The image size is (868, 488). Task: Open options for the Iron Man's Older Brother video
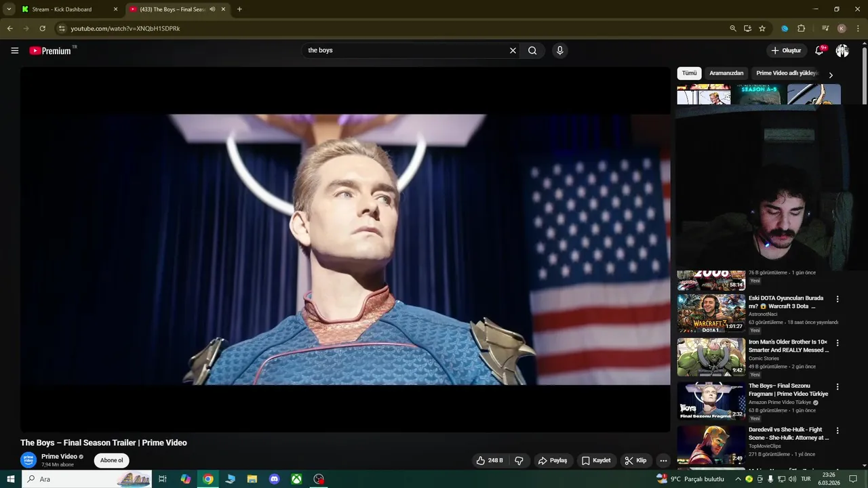(837, 343)
